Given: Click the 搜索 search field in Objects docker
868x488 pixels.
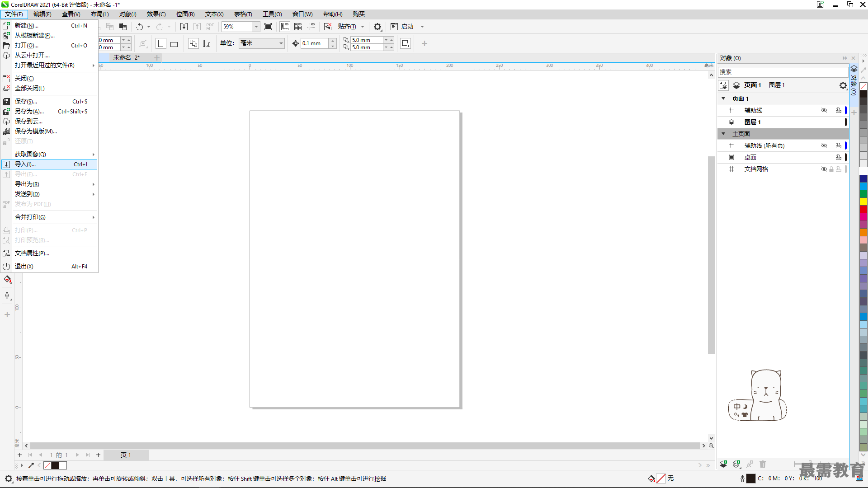Looking at the screenshot, I should point(783,72).
